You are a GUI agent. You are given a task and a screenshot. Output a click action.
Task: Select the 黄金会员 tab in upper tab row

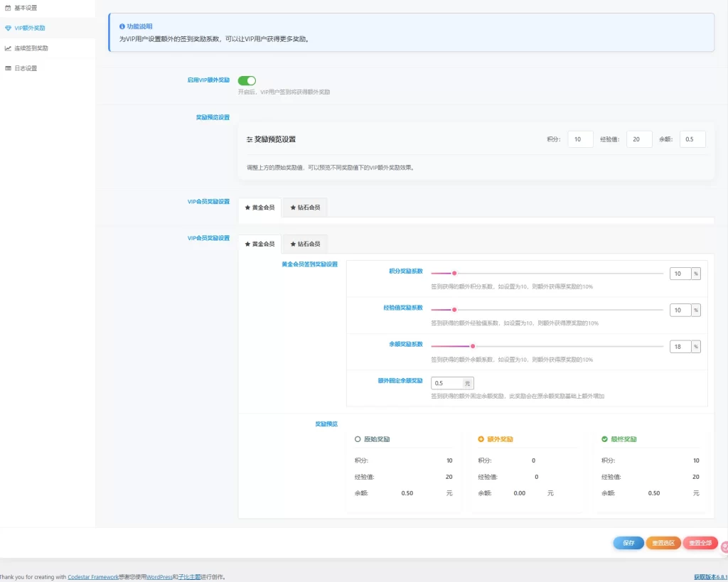click(x=259, y=208)
